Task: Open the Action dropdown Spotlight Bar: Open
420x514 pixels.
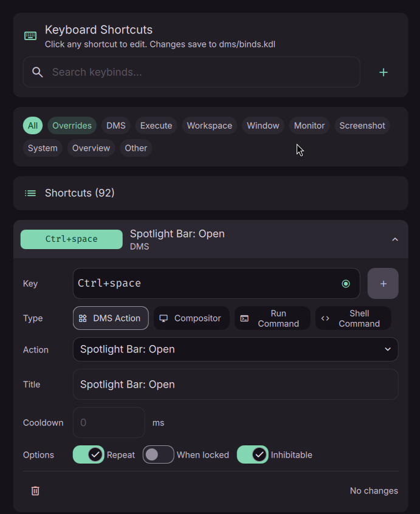Action: click(x=235, y=349)
